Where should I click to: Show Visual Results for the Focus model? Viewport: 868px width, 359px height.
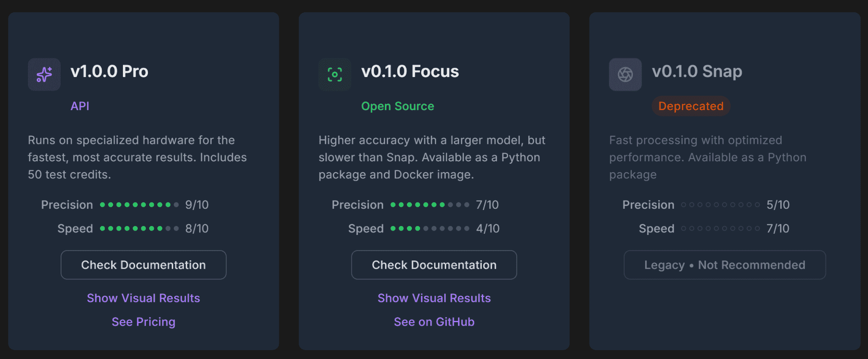[x=434, y=298]
